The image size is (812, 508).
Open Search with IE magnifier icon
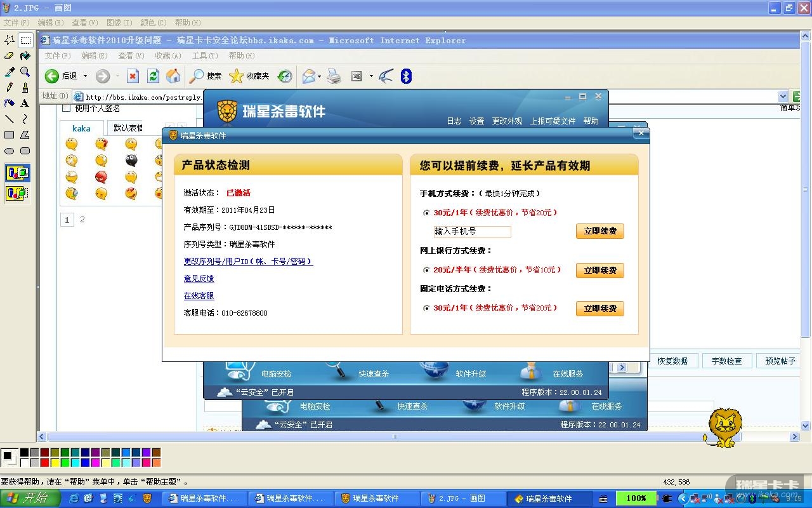click(197, 76)
